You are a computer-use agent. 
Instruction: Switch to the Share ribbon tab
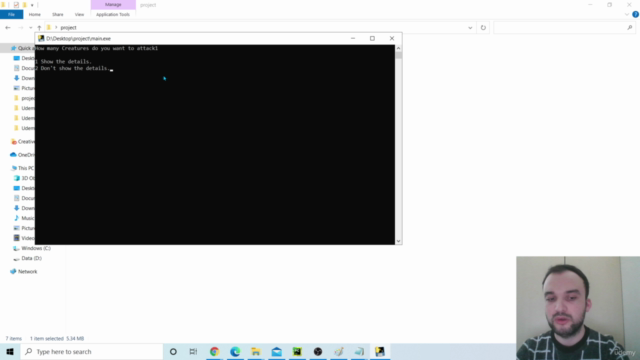coord(58,14)
